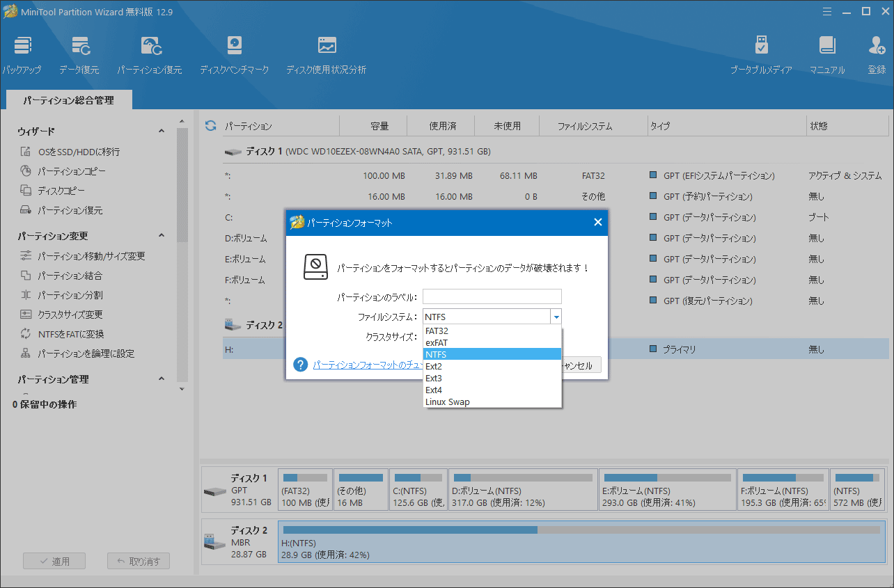Image resolution: width=894 pixels, height=588 pixels.
Task: Start ディスクベンチマーク tool
Action: point(235,55)
